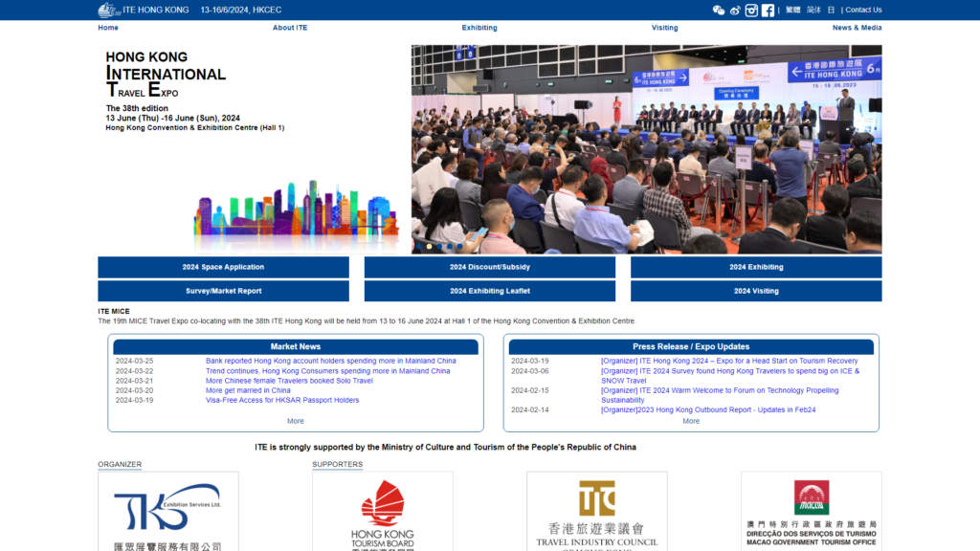
Task: Open ITE 2024 Survey ICE & SNOW Travel release
Action: 730,375
